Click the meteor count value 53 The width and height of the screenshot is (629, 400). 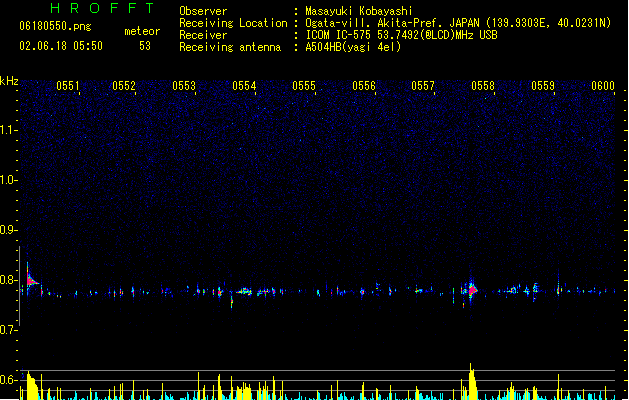pos(145,46)
